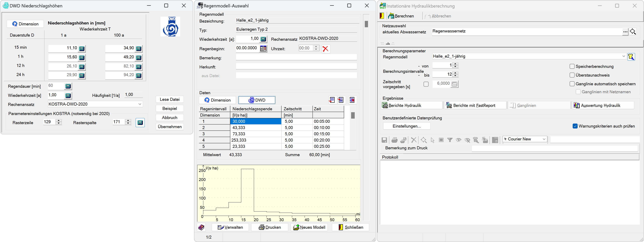Click the printer icon in protocol toolbar
This screenshot has height=242, width=644.
point(394,140)
